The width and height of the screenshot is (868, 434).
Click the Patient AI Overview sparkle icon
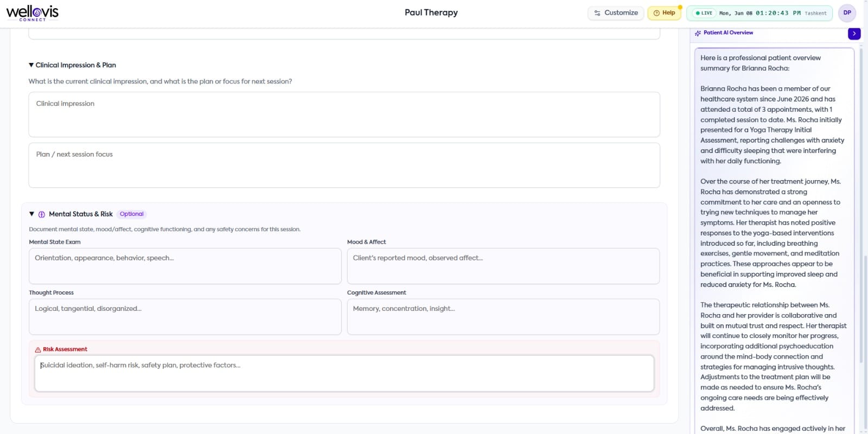coord(698,33)
